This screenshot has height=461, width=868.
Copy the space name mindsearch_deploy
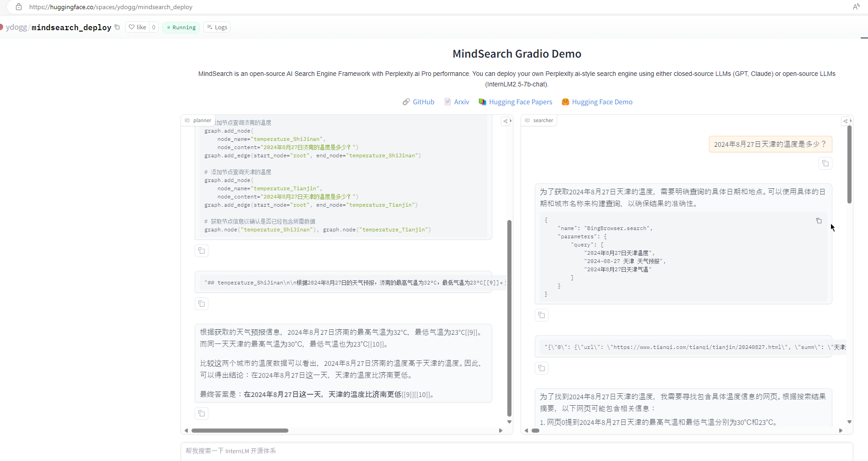tap(117, 27)
